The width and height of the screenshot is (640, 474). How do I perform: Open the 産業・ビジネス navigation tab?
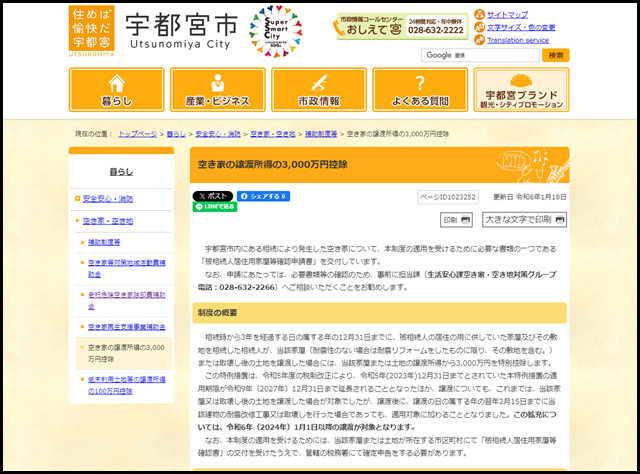coord(218,90)
